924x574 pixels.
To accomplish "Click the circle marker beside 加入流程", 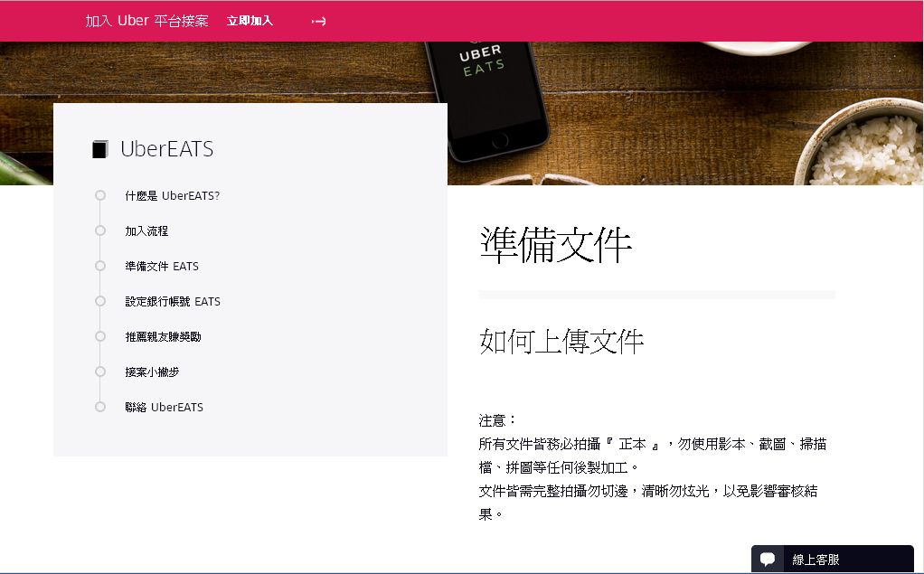I will 100,231.
